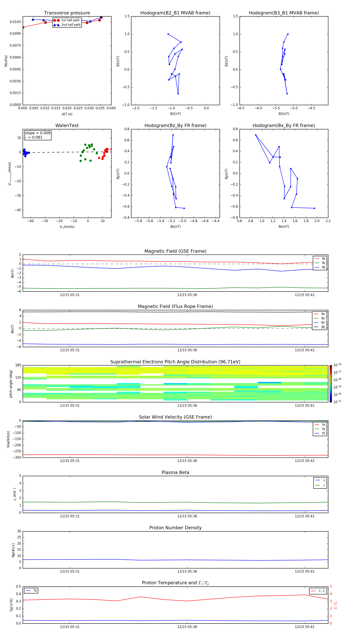Click the green By line in GSE magnetic plot
This screenshot has width=351, height=644.
coord(175,288)
